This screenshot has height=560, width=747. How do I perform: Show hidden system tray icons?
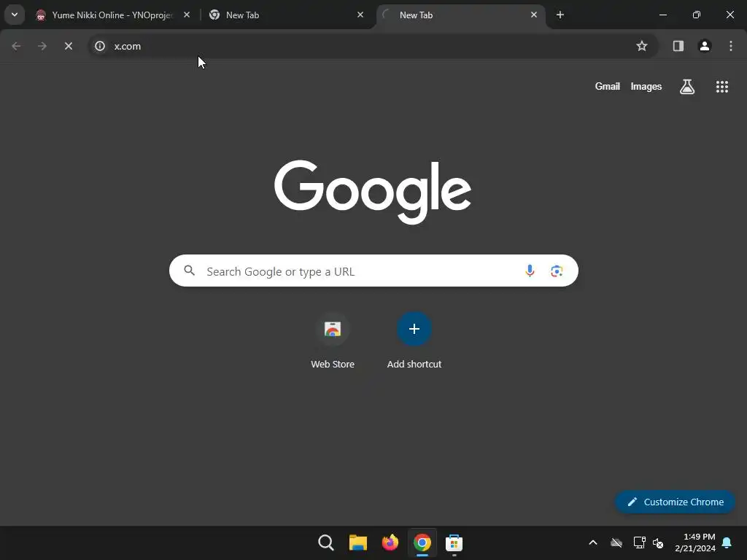[x=593, y=542]
